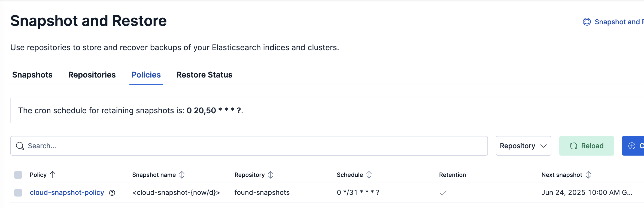Sort by Schedule column icon
Image resolution: width=644 pixels, height=208 pixels.
pyautogui.click(x=369, y=175)
